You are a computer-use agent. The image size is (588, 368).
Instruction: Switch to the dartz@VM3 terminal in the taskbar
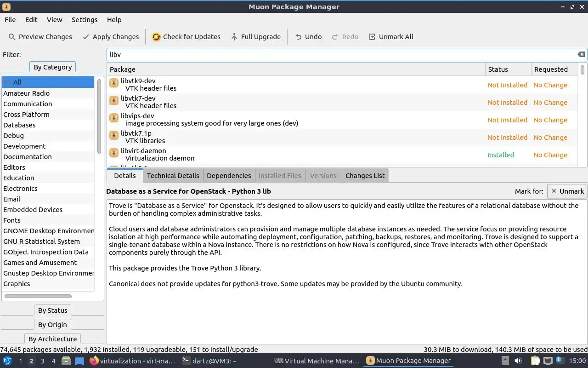(209, 361)
